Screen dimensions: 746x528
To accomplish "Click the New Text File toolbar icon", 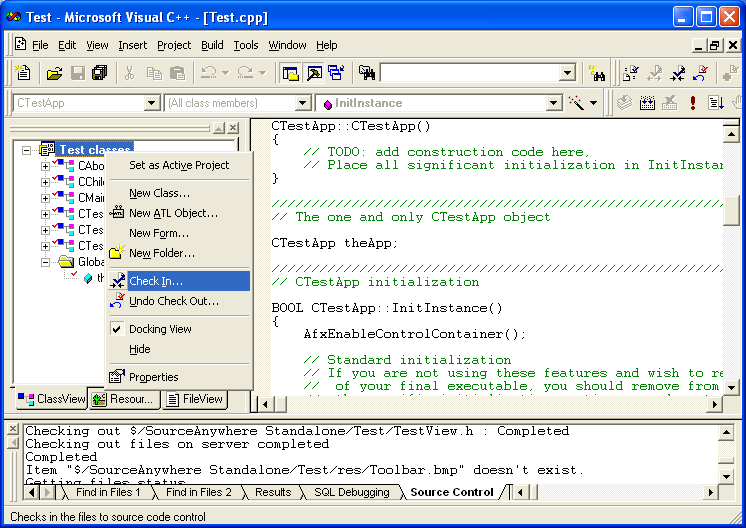I will (22, 73).
